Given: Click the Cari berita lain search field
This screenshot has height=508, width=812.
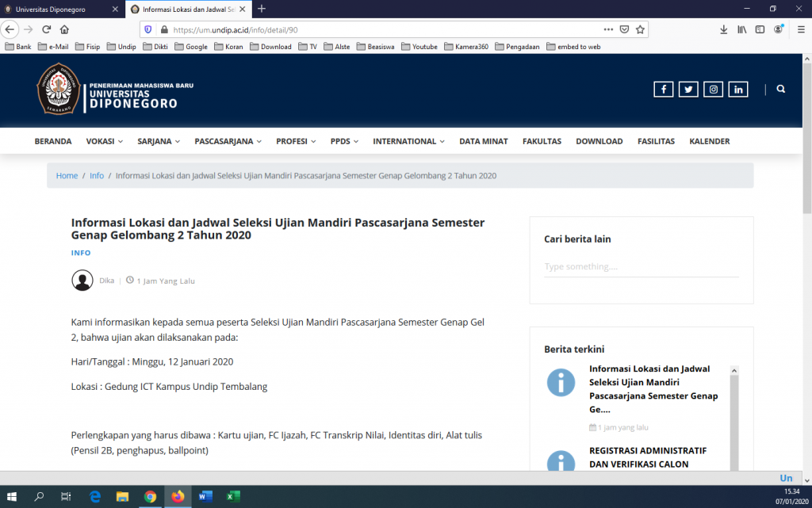Looking at the screenshot, I should (641, 267).
